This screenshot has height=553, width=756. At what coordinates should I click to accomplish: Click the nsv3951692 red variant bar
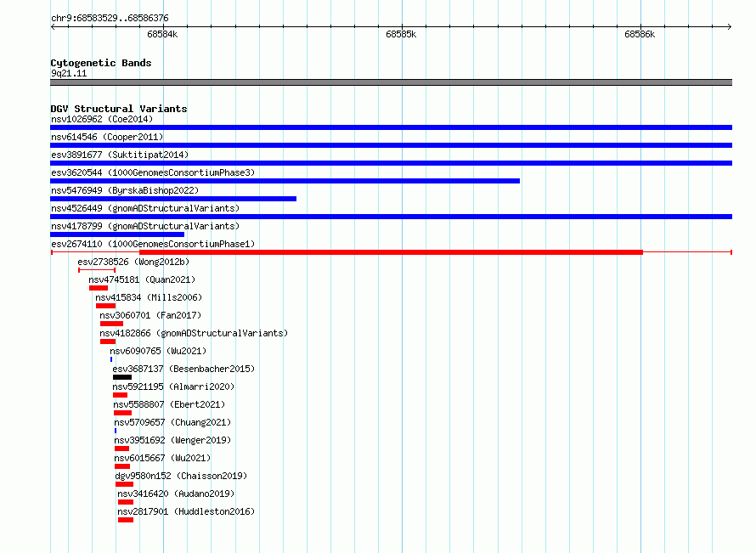[122, 449]
